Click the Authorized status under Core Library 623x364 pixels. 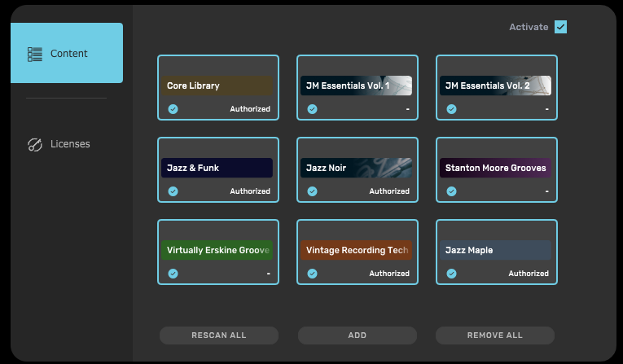[250, 109]
